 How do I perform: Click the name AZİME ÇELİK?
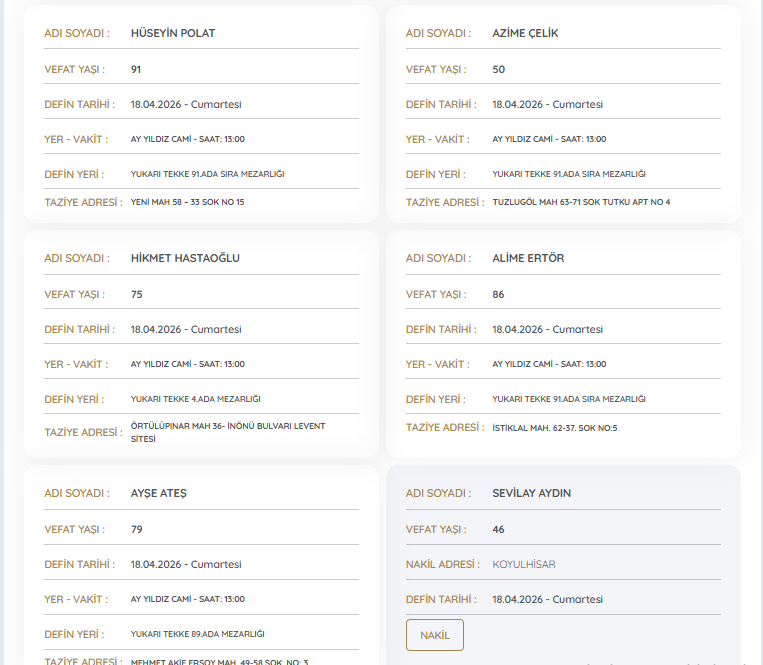(x=525, y=33)
